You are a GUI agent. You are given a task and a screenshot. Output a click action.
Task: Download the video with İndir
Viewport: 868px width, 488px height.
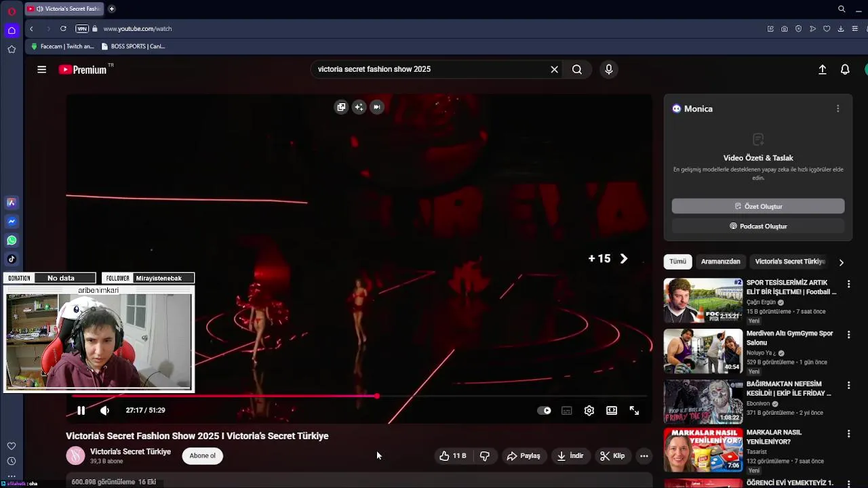click(x=570, y=455)
